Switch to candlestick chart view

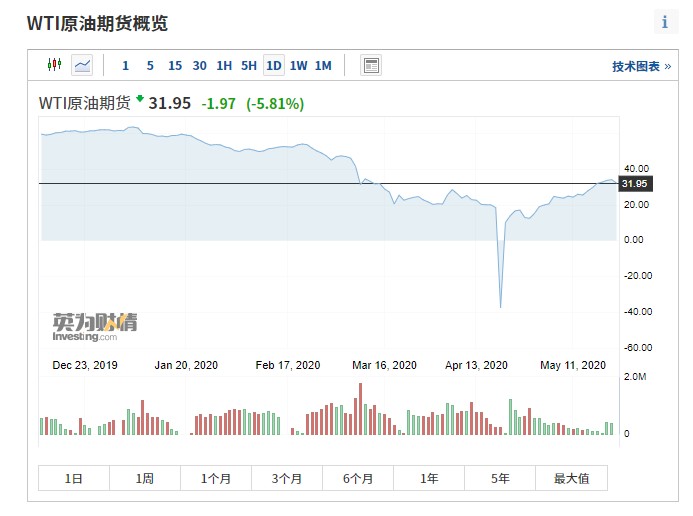point(54,65)
